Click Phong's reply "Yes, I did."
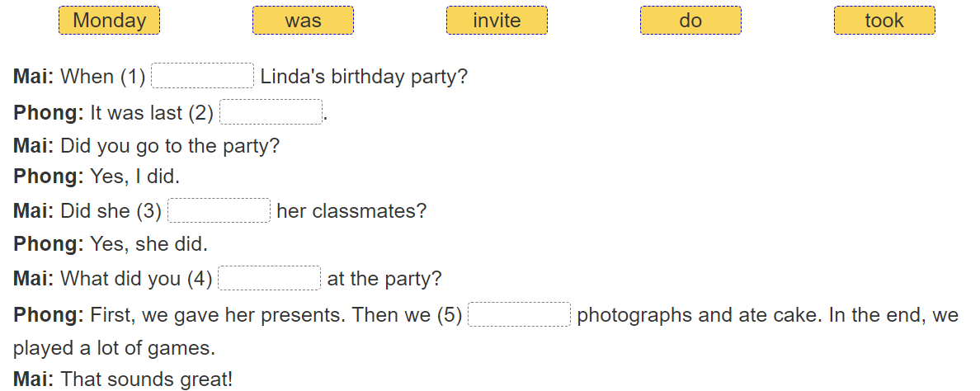Screen dimensions: 980x391 [134, 177]
